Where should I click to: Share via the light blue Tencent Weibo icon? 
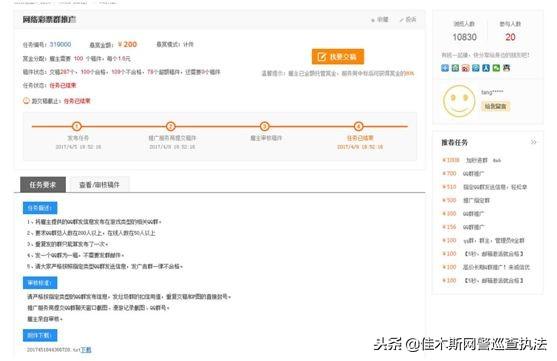(x=476, y=68)
